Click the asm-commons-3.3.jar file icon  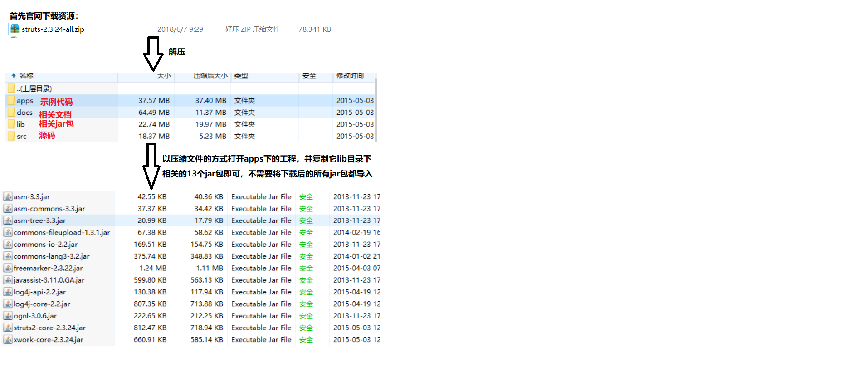click(8, 208)
